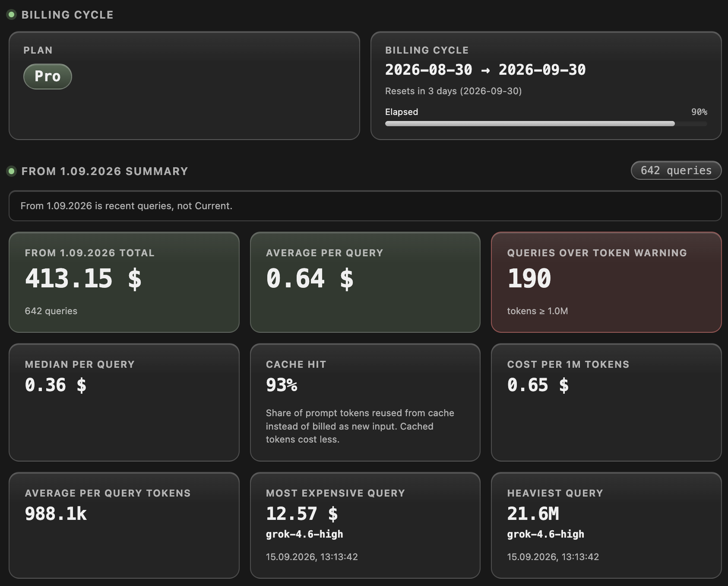Image resolution: width=728 pixels, height=586 pixels.
Task: Click the Median Per Query card title
Action: pyautogui.click(x=80, y=364)
